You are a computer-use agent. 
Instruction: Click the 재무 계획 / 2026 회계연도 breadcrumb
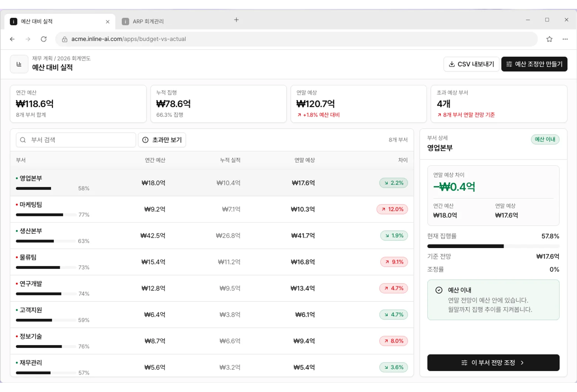tap(61, 58)
